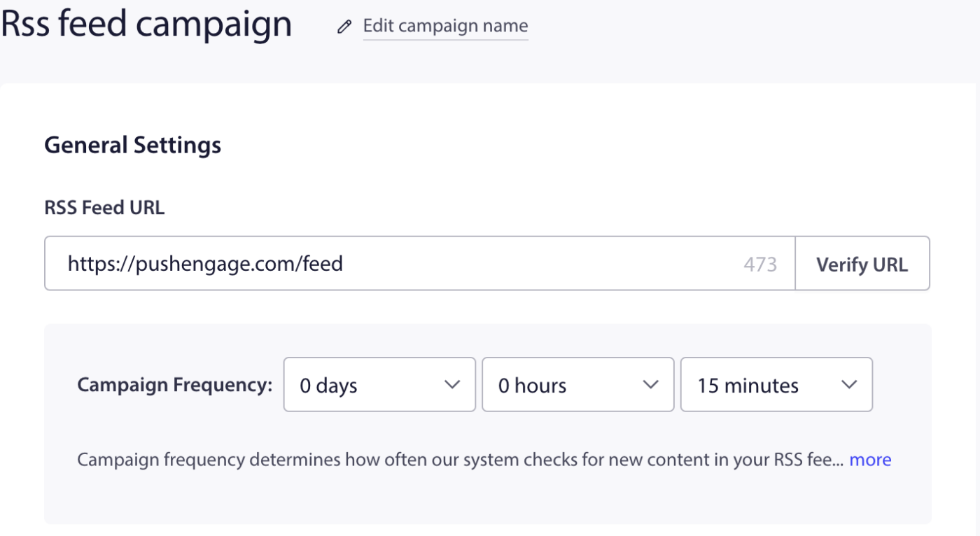Open the 15 minutes frequency dropdown

pyautogui.click(x=776, y=385)
